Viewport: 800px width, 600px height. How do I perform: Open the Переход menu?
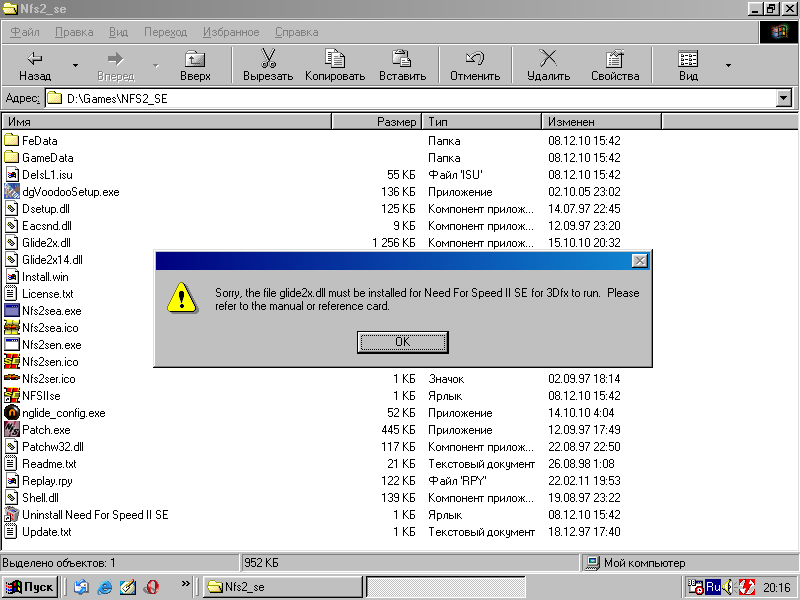point(165,32)
